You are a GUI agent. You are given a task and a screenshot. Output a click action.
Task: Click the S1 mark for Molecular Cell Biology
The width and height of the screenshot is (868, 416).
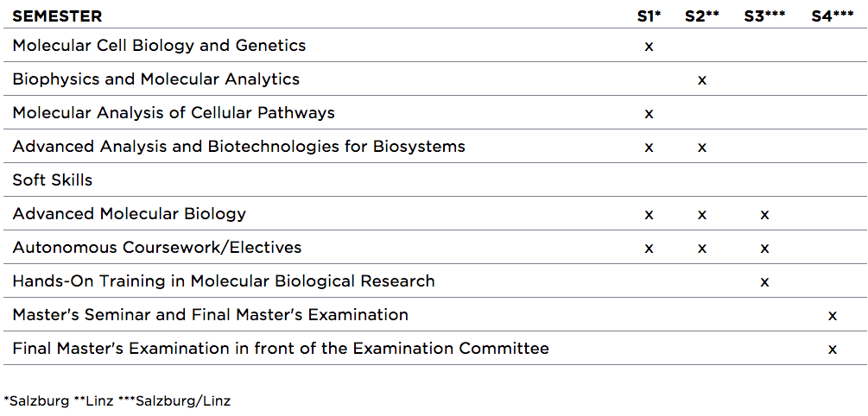[649, 47]
